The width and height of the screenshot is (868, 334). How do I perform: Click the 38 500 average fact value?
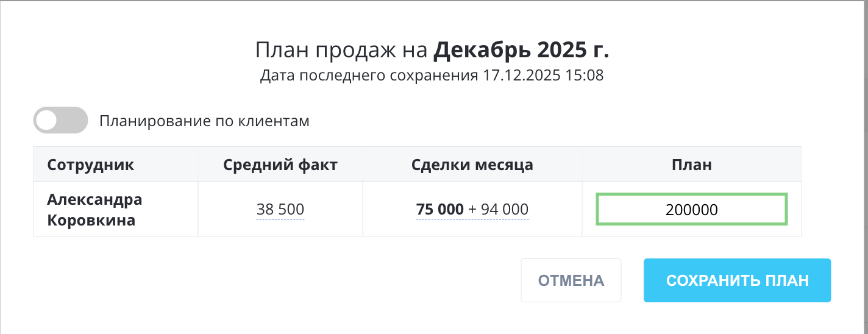pos(280,210)
